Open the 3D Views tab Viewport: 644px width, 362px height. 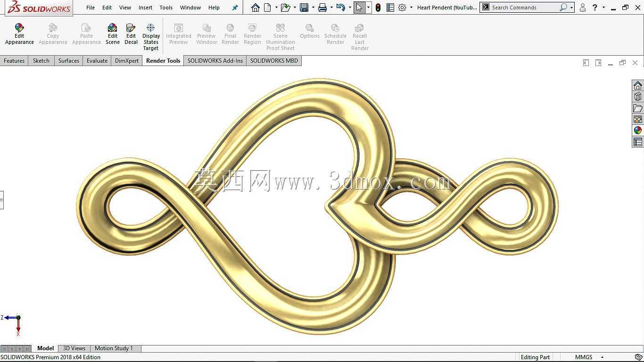coord(74,348)
